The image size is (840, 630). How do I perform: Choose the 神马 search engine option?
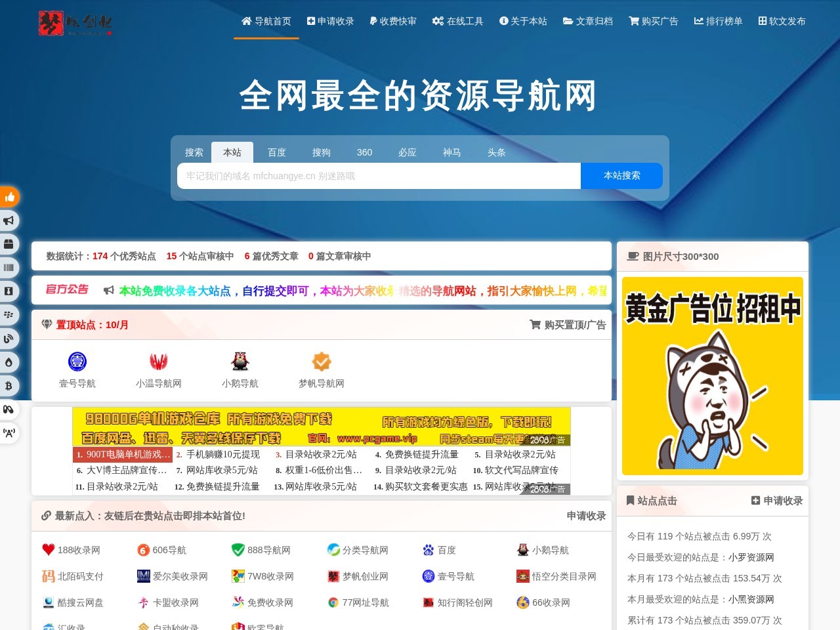[x=452, y=152]
